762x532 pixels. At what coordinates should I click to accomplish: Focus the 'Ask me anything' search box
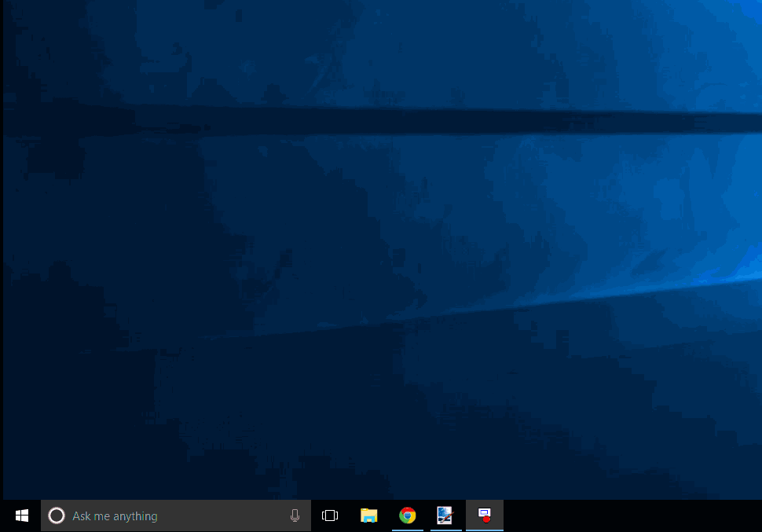click(176, 515)
